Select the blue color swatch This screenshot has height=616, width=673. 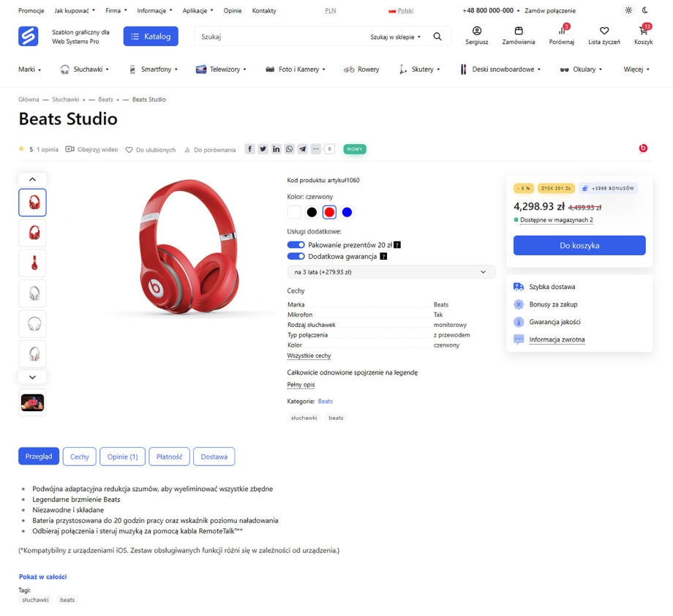coord(347,212)
